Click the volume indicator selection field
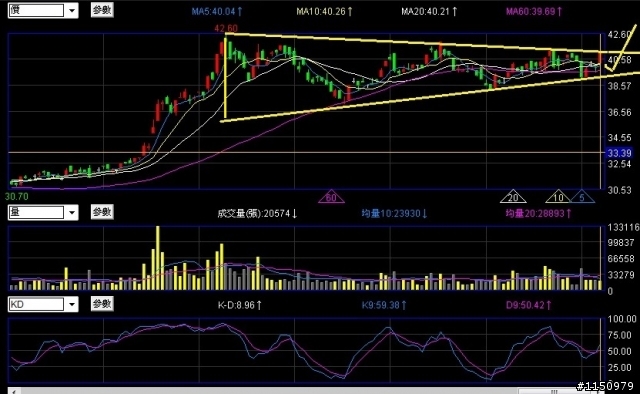This screenshot has height=394, width=640. click(x=36, y=212)
